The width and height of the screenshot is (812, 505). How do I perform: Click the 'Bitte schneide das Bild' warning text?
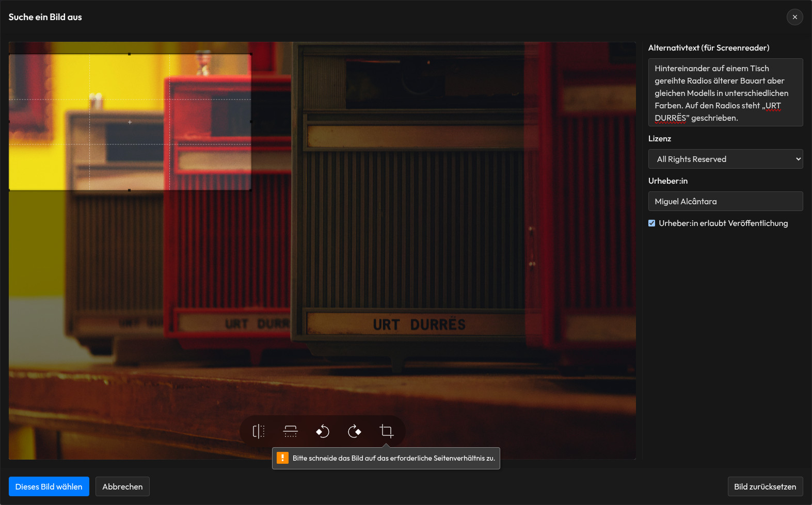pyautogui.click(x=394, y=458)
